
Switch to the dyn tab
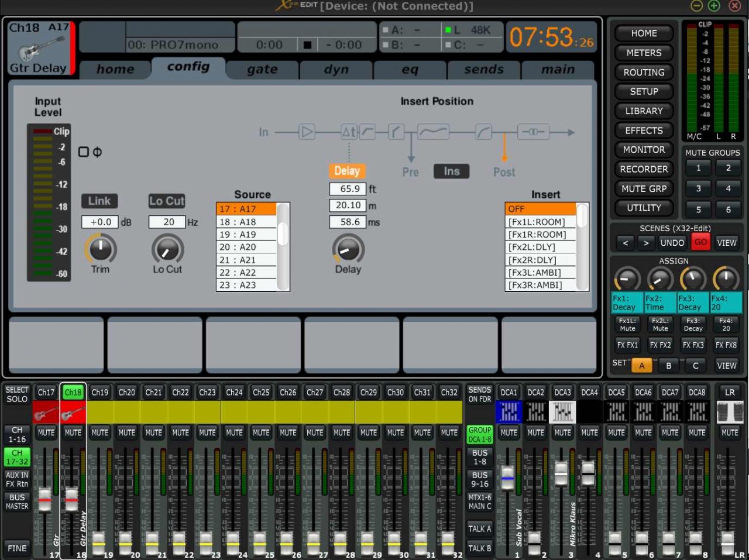click(336, 69)
